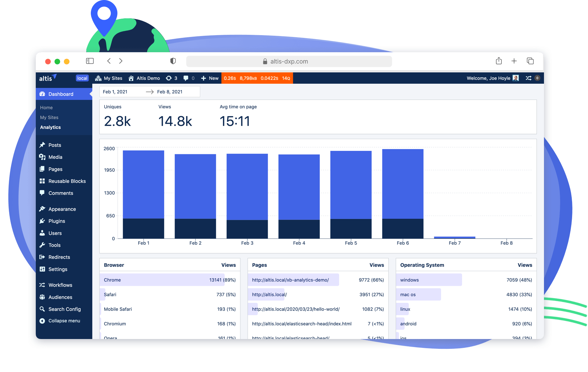Switch to the Analytics menu item

point(50,127)
